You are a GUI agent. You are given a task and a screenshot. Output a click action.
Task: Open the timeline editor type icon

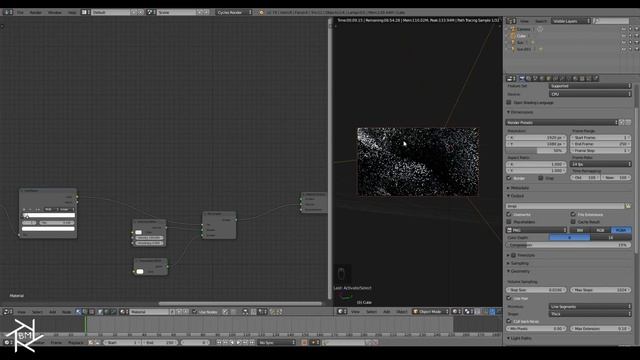coord(8,342)
